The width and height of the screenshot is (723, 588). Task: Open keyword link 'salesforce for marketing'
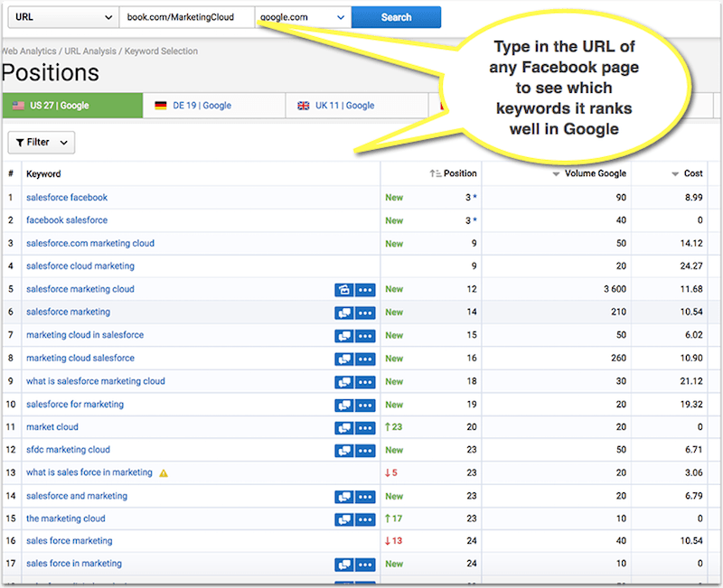(x=75, y=404)
